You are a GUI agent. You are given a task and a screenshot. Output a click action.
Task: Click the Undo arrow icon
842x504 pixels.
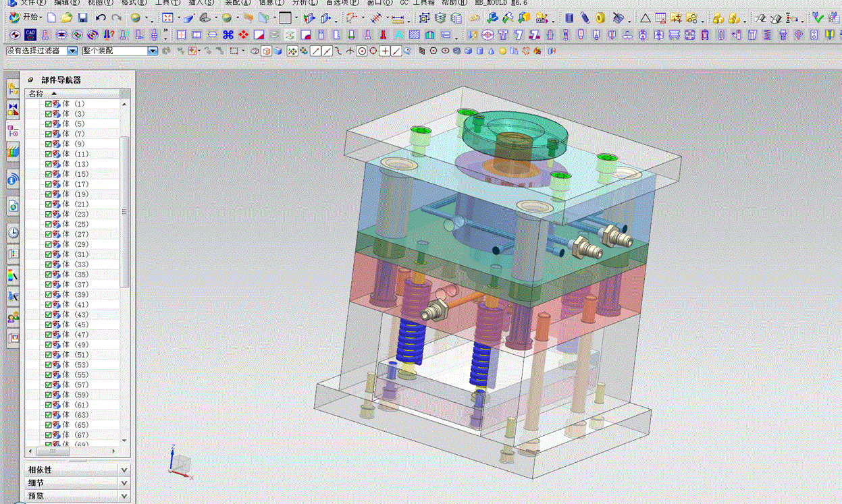coord(101,18)
